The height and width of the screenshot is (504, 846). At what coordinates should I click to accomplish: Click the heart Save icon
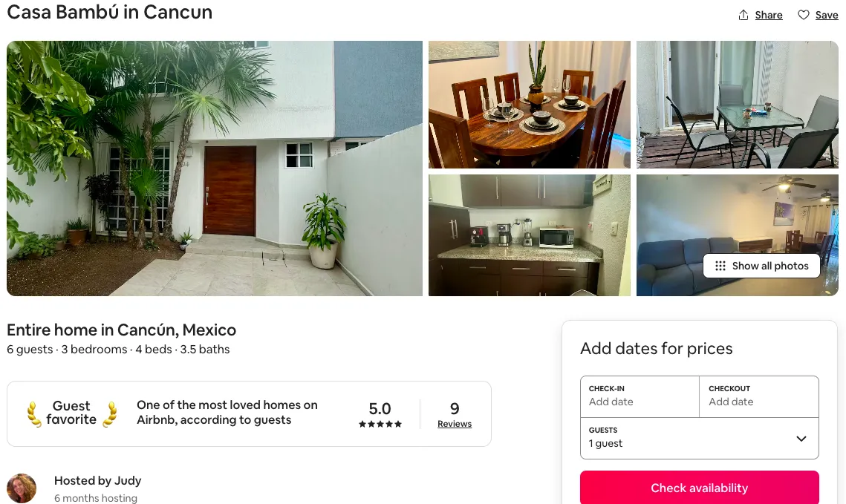(x=804, y=15)
